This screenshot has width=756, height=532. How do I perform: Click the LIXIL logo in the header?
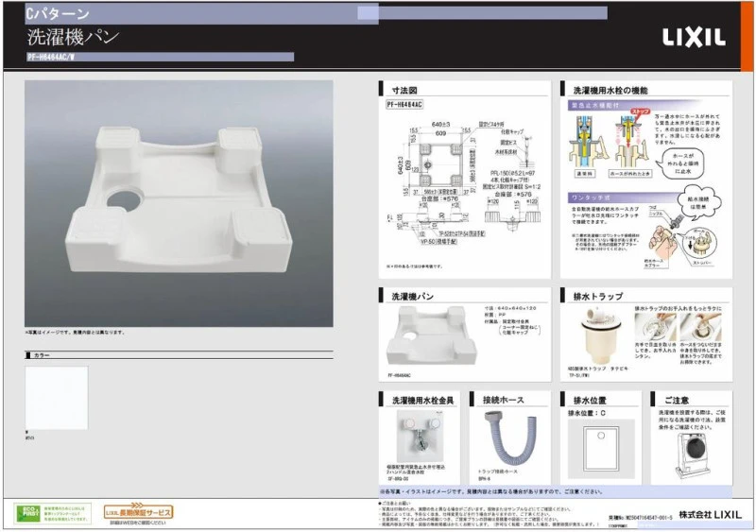pyautogui.click(x=693, y=37)
